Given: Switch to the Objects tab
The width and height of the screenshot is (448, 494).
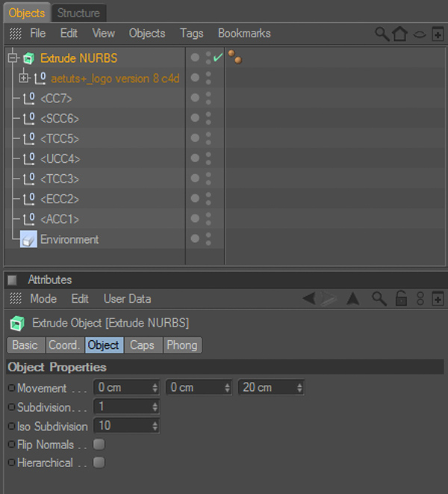Looking at the screenshot, I should 26,13.
